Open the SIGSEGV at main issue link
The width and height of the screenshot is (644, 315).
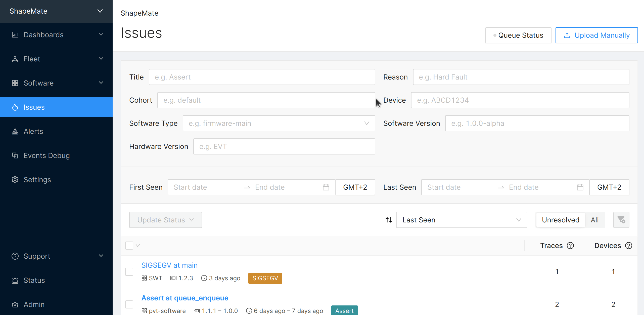(169, 265)
